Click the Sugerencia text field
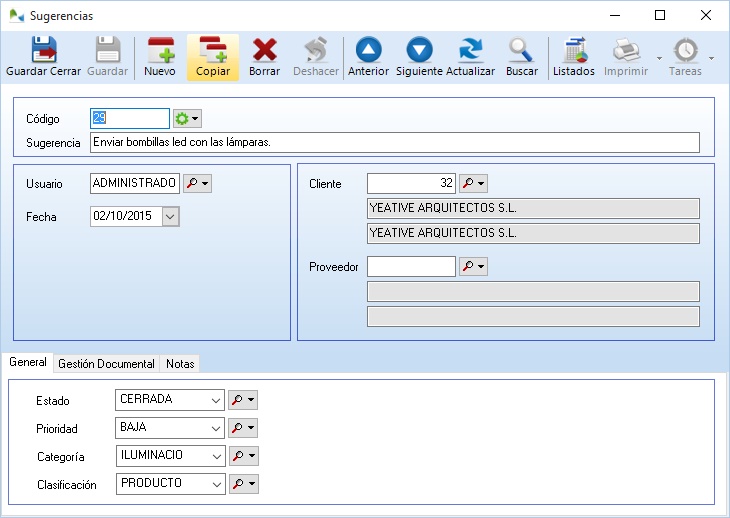The image size is (730, 518). click(394, 143)
